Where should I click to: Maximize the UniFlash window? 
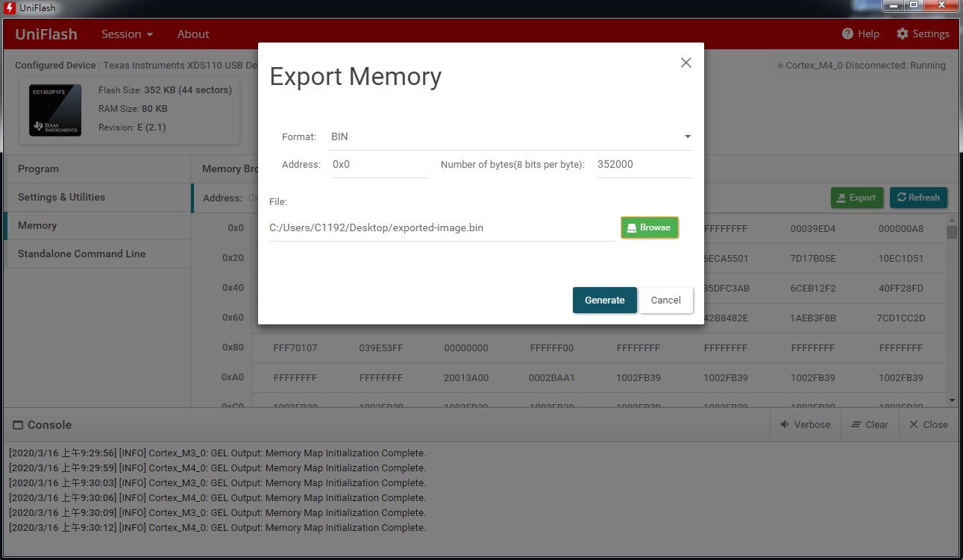[x=914, y=6]
